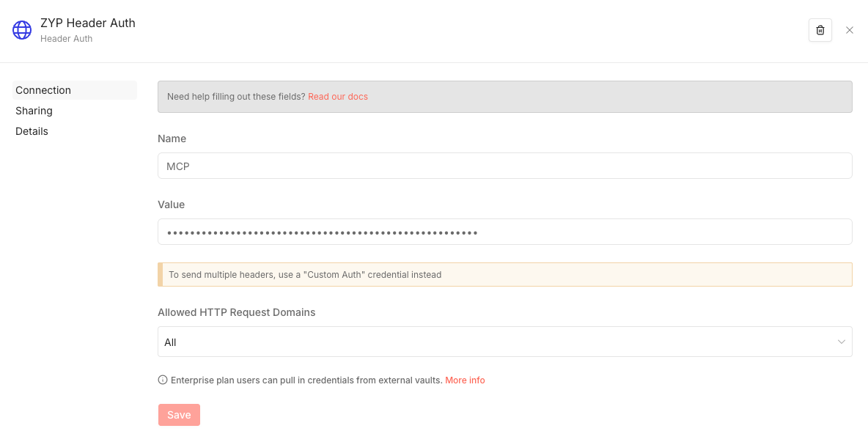Click the "Name" field label
Screen dimensions: 868x442
[172, 139]
